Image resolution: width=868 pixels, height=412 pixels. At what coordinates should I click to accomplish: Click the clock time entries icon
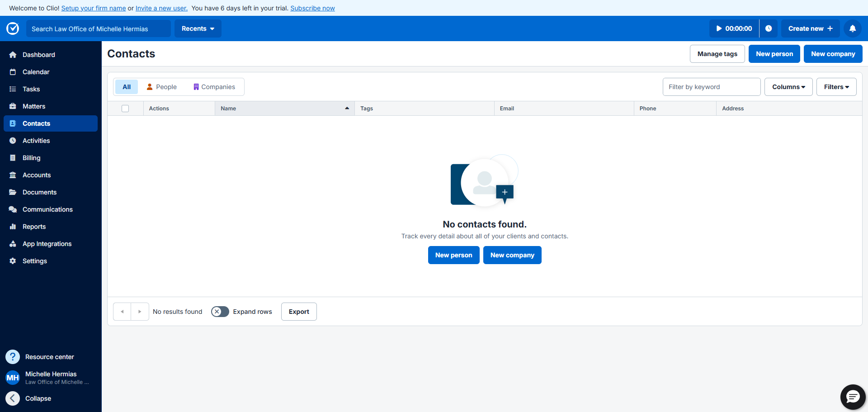(x=768, y=28)
